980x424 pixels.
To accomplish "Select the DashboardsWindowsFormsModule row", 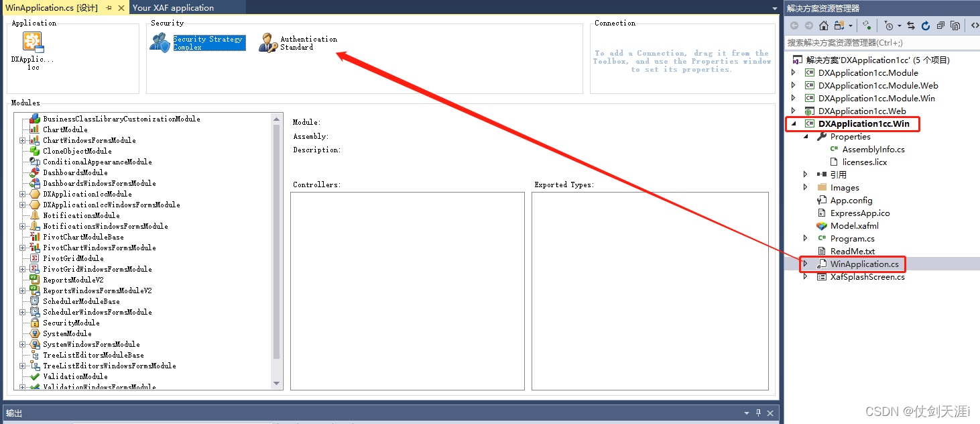I will click(x=99, y=183).
